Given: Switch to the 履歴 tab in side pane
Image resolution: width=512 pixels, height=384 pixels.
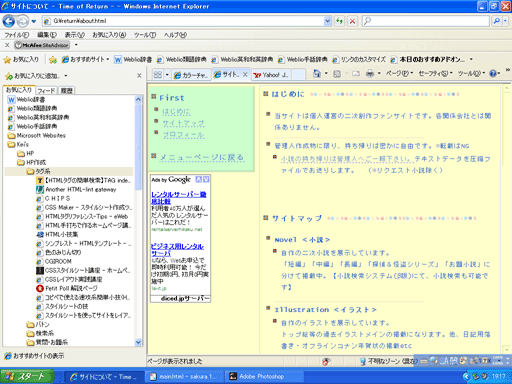Looking at the screenshot, I should (x=66, y=90).
